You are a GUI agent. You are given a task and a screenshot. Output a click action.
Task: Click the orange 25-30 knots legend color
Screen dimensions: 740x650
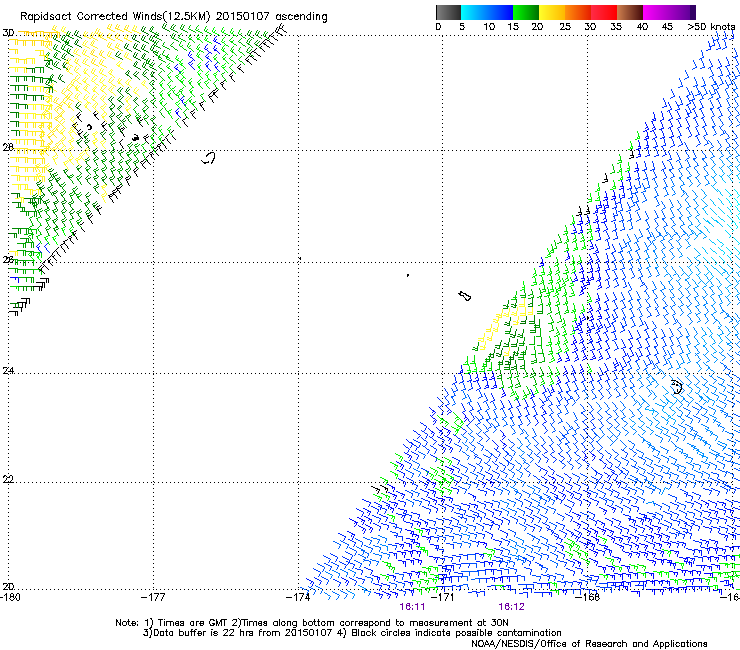578,12
